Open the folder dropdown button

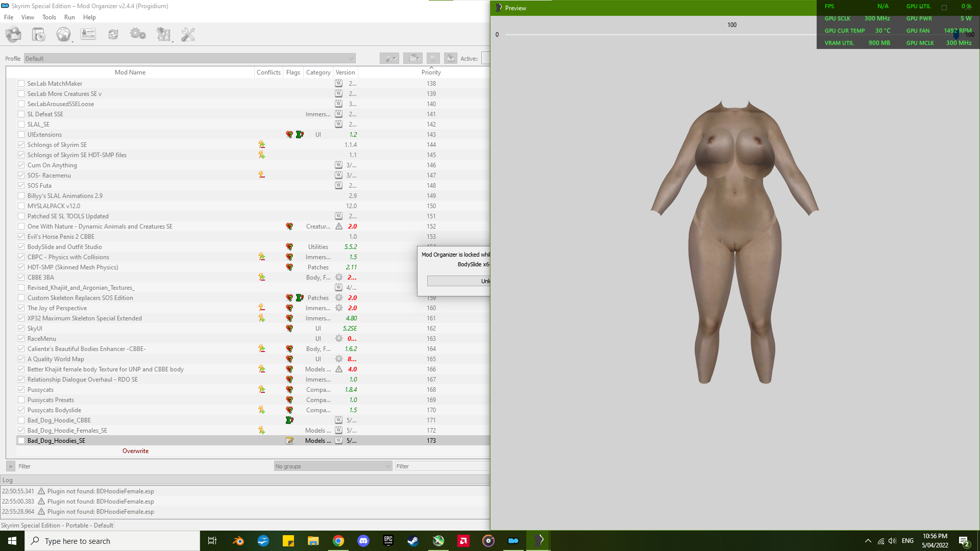pos(413,58)
